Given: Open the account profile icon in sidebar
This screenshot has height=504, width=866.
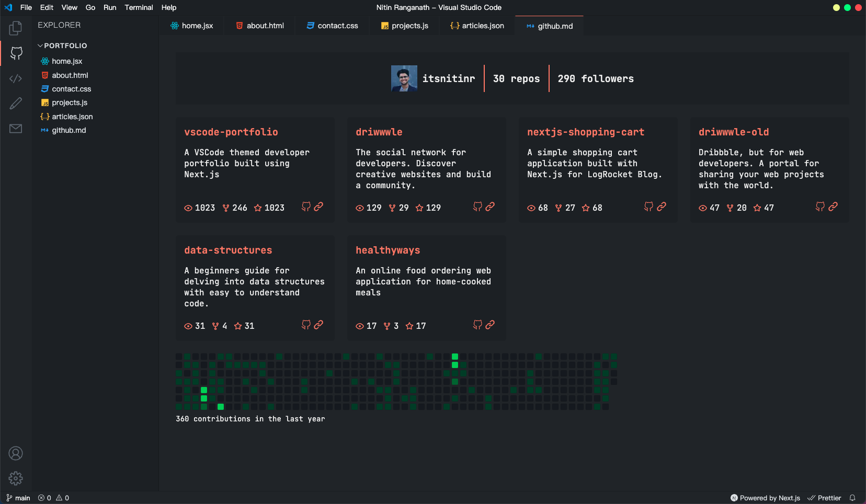Looking at the screenshot, I should pyautogui.click(x=16, y=453).
